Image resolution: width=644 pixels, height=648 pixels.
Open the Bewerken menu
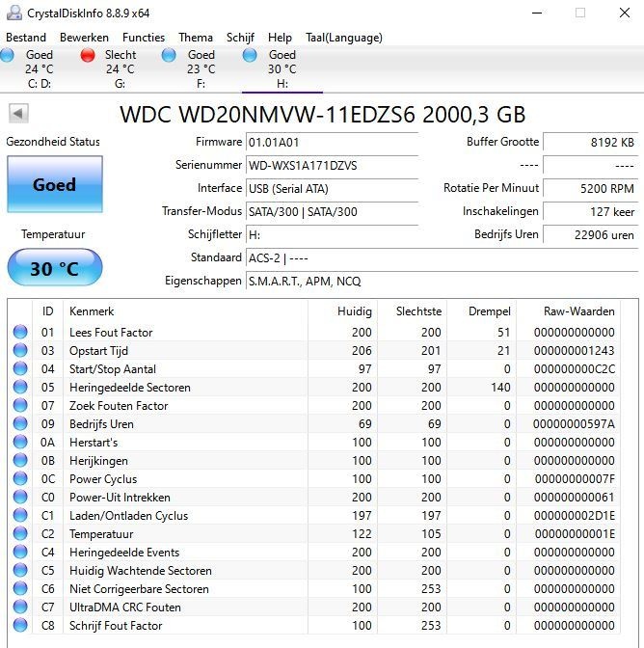(x=84, y=38)
